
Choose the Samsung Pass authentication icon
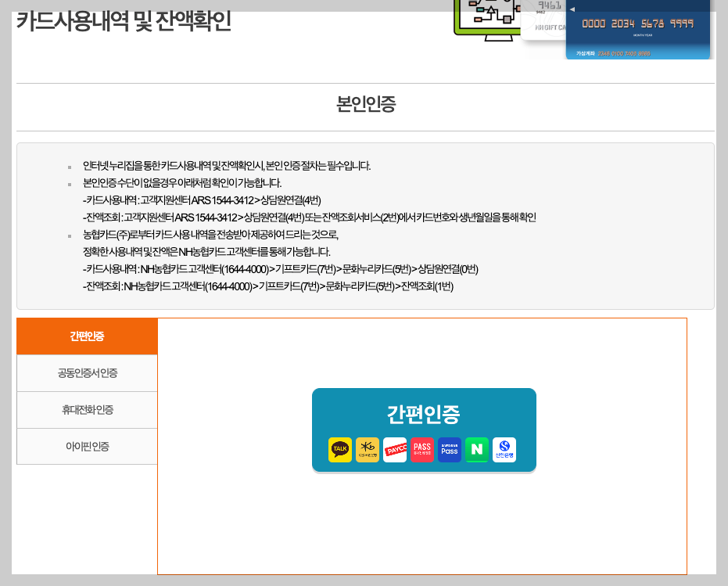(450, 450)
